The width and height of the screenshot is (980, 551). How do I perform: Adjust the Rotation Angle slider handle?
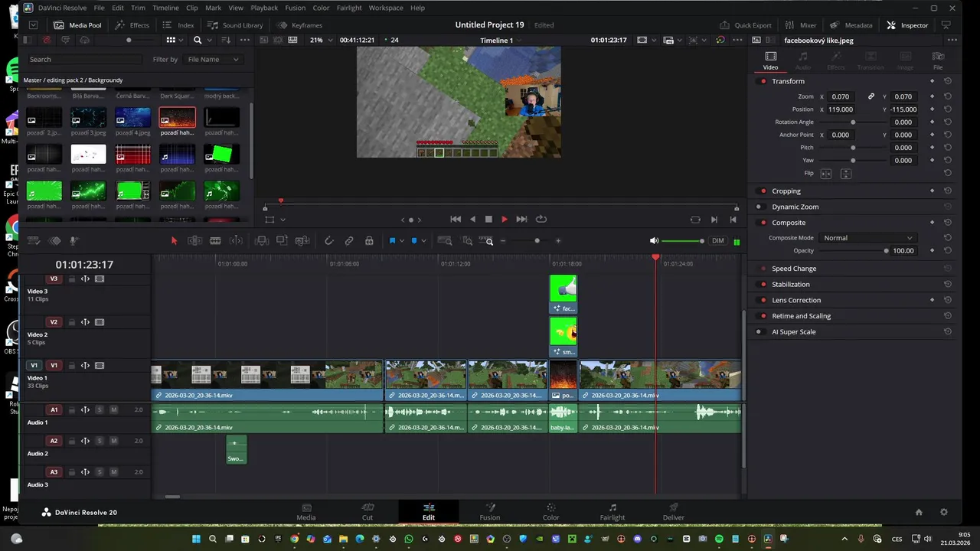click(853, 122)
